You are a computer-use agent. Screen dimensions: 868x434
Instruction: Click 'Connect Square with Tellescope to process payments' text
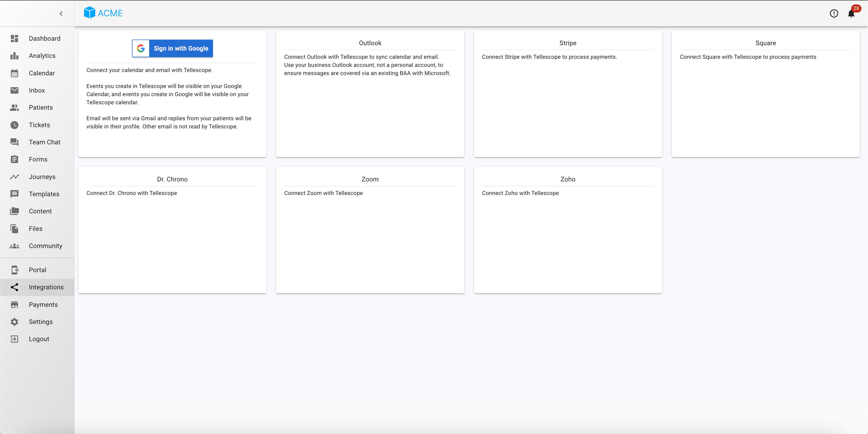(x=748, y=57)
